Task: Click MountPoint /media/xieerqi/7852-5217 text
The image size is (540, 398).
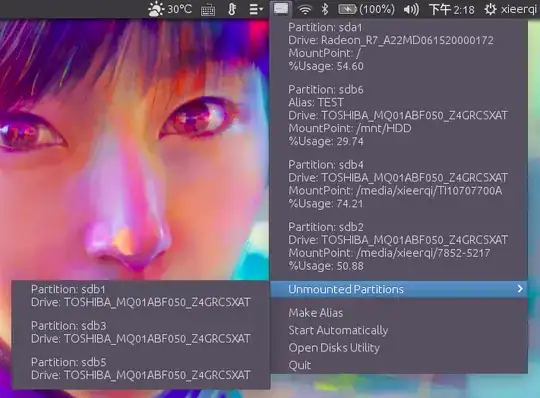Action: click(389, 253)
